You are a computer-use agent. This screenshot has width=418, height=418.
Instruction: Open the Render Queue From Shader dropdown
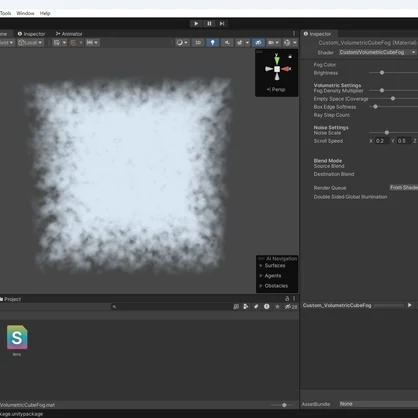[404, 188]
